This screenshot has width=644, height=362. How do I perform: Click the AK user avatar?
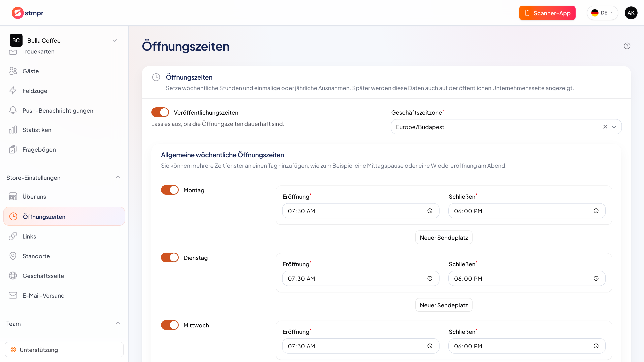(631, 13)
